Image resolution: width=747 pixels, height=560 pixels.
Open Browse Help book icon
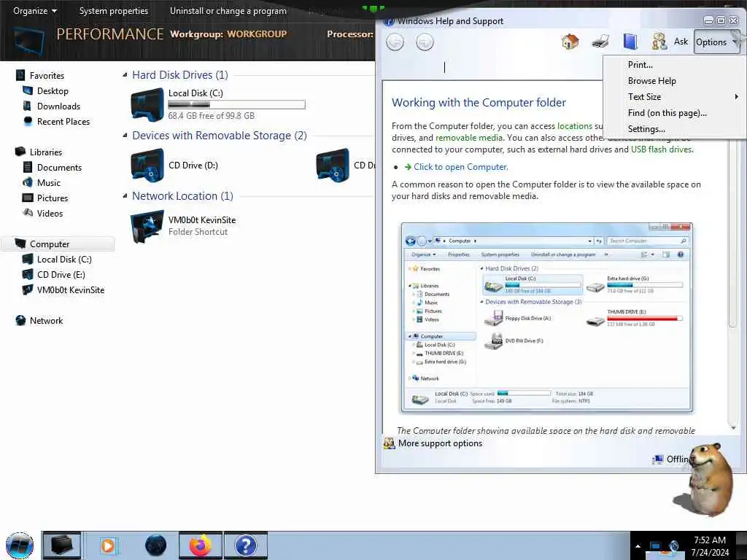630,42
